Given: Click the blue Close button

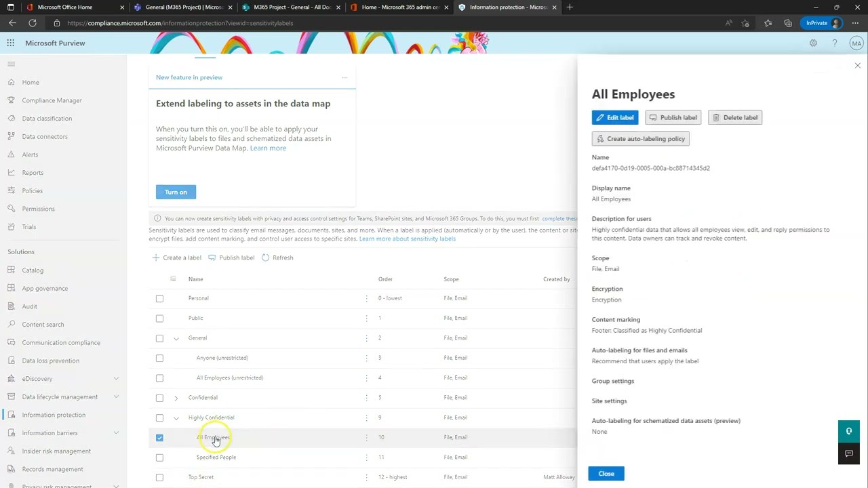Looking at the screenshot, I should tap(606, 474).
